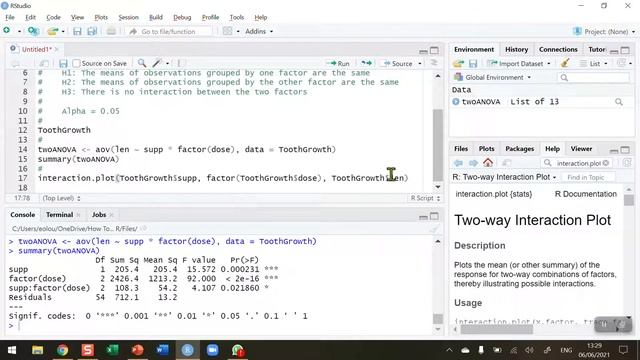The width and height of the screenshot is (640, 360).
Task: Switch to the Packages tab
Action: point(519,149)
